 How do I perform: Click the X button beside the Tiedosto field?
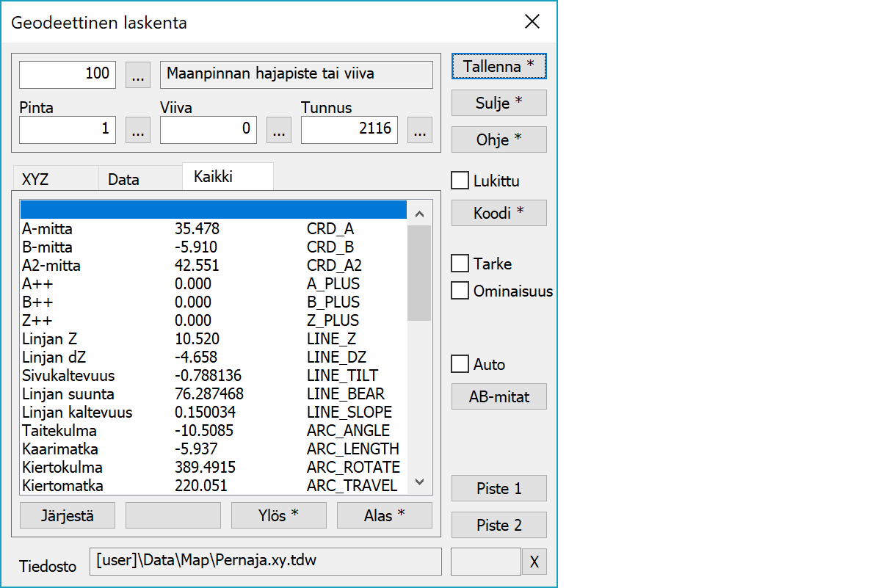[534, 562]
